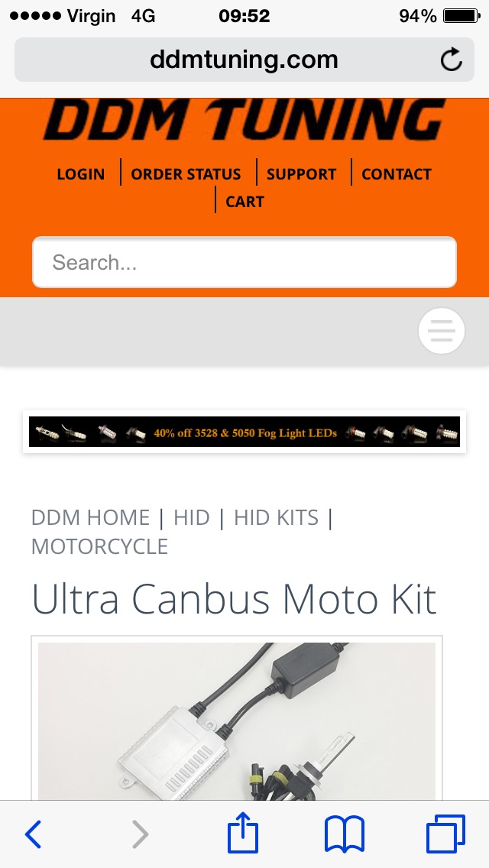Open the Safari bookmarks book icon

pos(345,834)
